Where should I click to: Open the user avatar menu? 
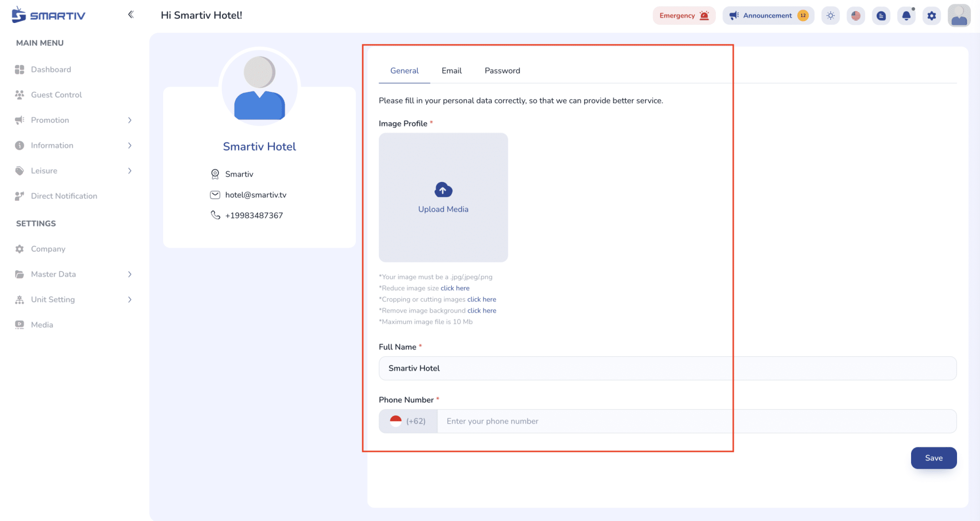click(959, 15)
